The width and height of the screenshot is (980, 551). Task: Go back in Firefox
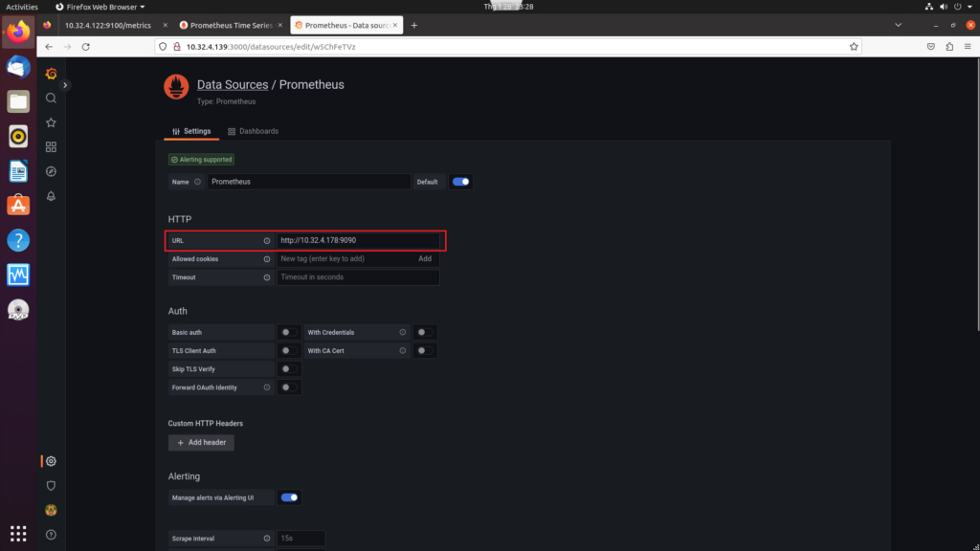coord(49,47)
